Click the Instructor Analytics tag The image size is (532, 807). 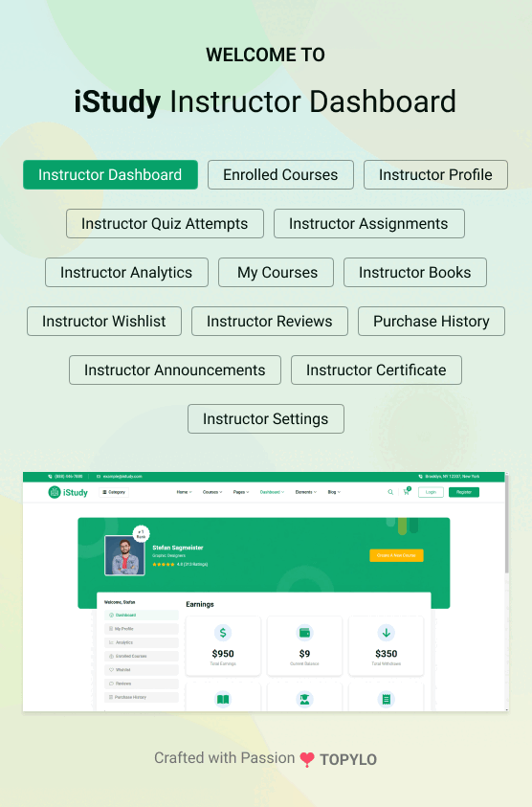click(x=126, y=272)
